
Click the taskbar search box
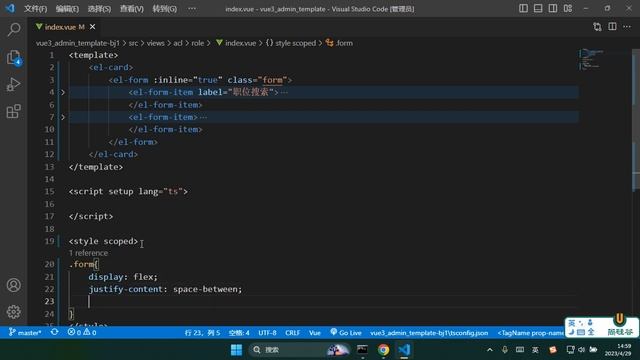click(x=300, y=350)
